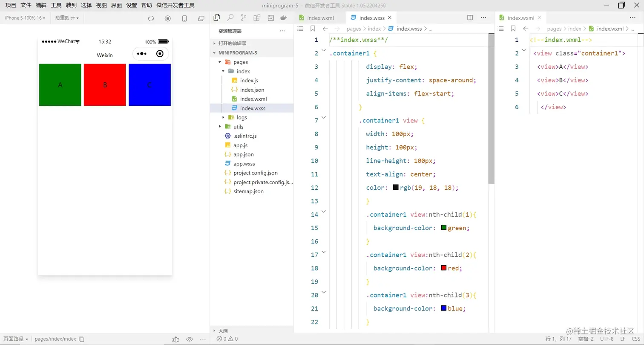Viewport: 644px width, 345px height.
Task: Click the red color swatch on line 18
Action: coord(443,268)
